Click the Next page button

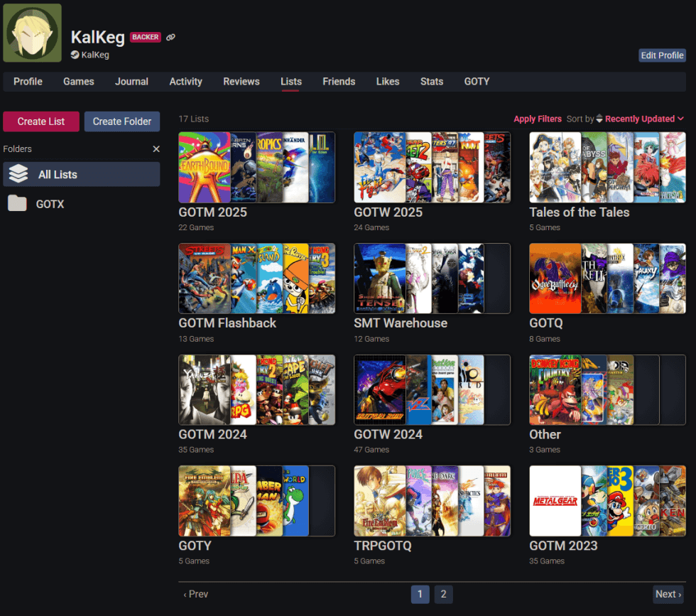pos(668,594)
